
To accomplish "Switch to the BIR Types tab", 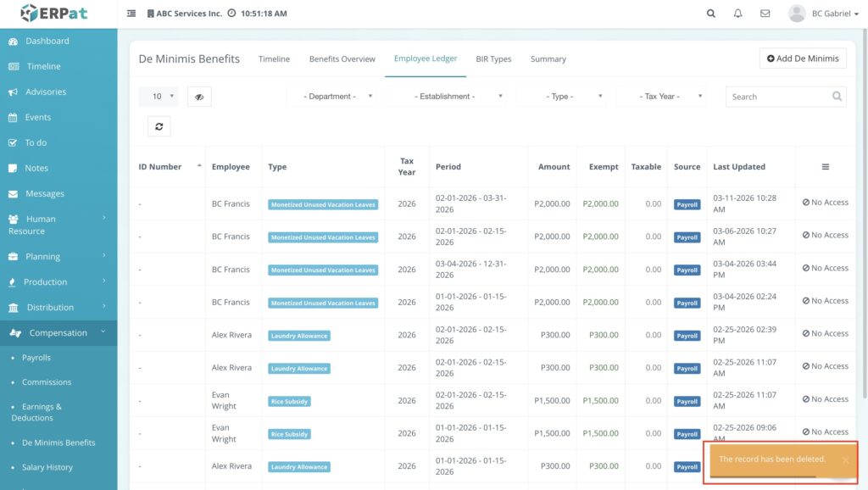I will pyautogui.click(x=493, y=59).
